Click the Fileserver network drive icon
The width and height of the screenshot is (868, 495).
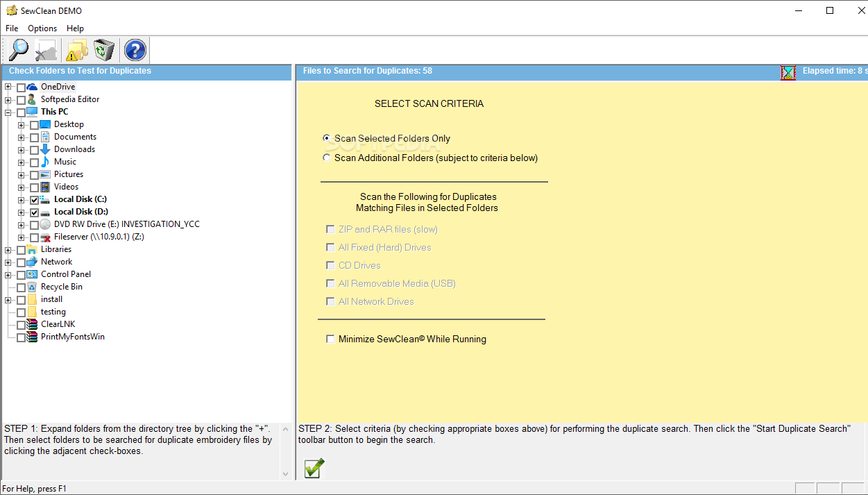(45, 237)
